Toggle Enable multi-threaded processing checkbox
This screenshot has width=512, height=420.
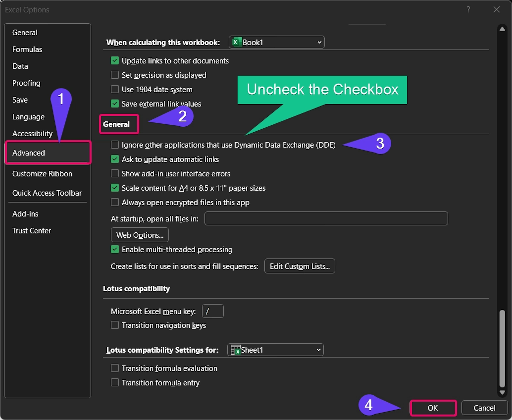(x=115, y=249)
